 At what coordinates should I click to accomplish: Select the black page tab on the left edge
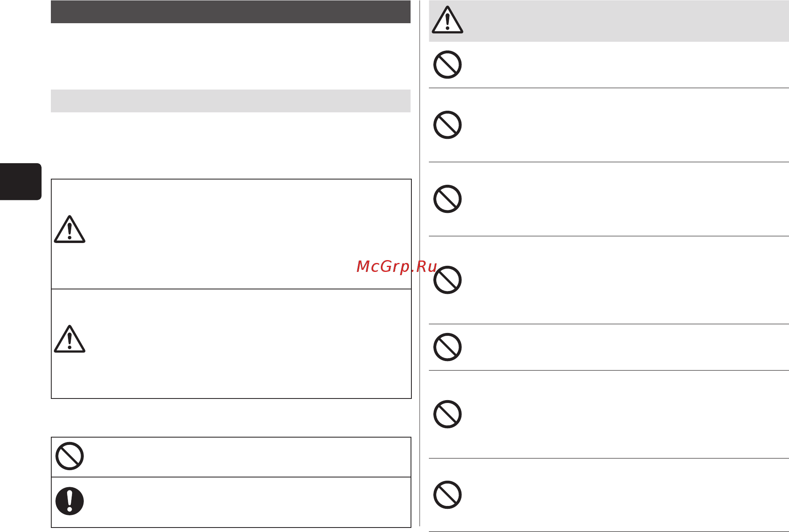point(20,182)
